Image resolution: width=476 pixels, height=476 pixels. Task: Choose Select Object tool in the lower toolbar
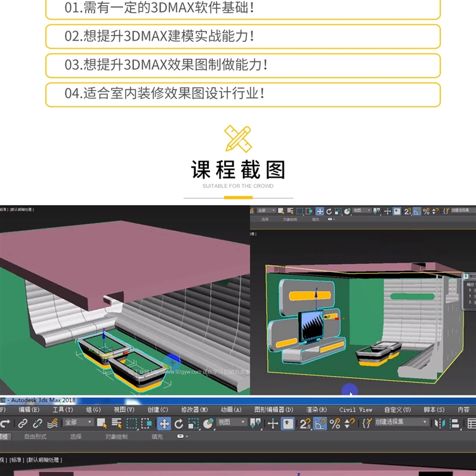pyautogui.click(x=102, y=423)
